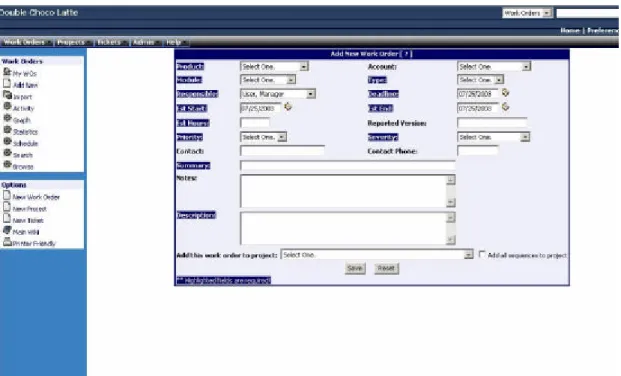
Task: Click the Save button
Action: tap(355, 268)
